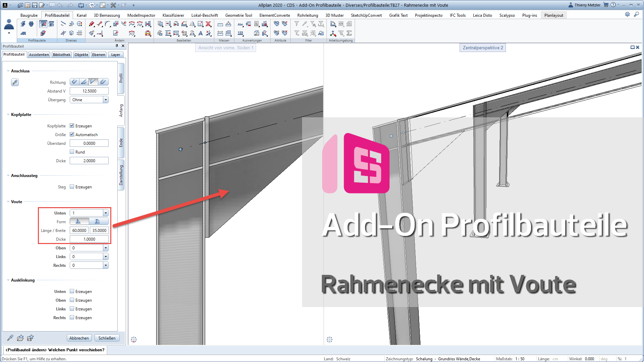Click the Abc text evaluation icon
The height and width of the screenshot is (362, 644).
click(240, 24)
